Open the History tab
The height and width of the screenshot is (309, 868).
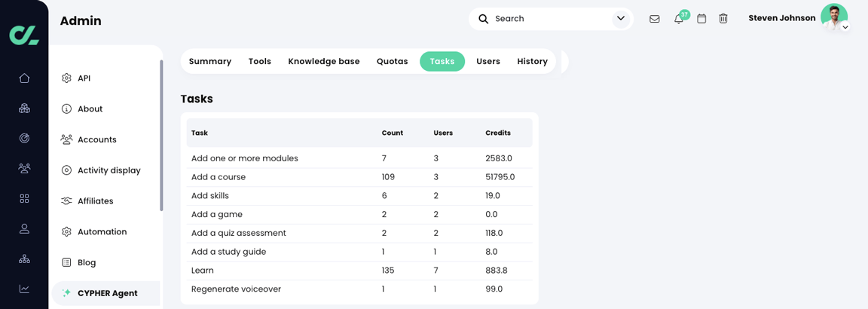point(532,62)
